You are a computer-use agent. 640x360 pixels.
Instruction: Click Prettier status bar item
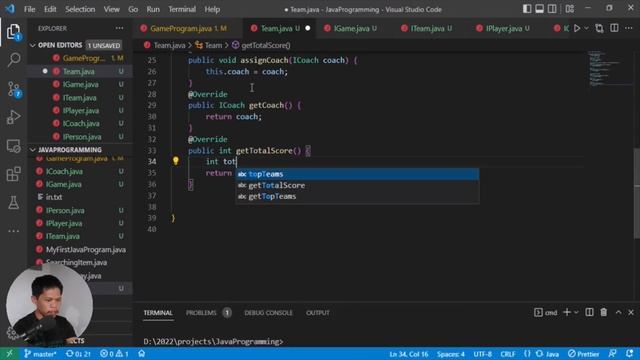tap(584, 354)
